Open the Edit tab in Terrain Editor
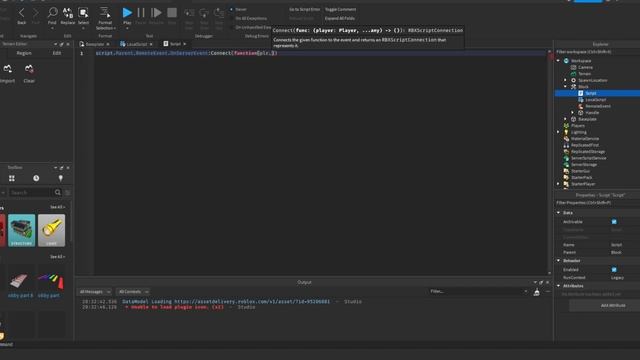Viewport: 640px width, 360px height. click(57, 53)
